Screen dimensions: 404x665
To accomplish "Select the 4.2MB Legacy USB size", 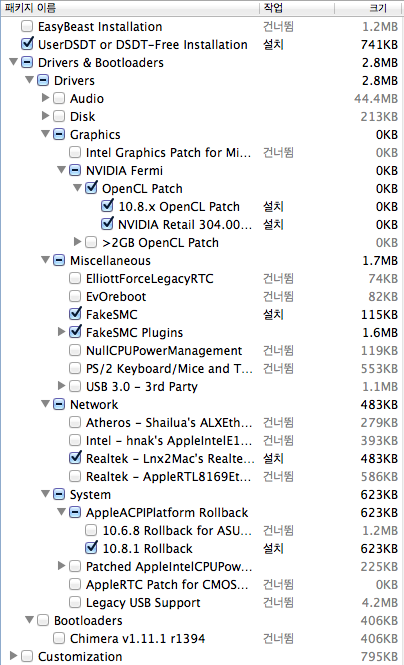I will [380, 603].
